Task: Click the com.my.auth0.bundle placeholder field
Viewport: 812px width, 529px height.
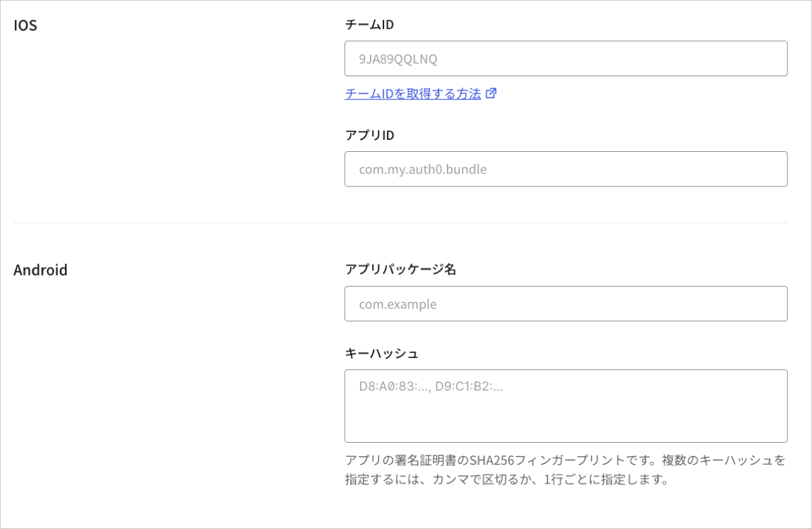Action: point(565,169)
